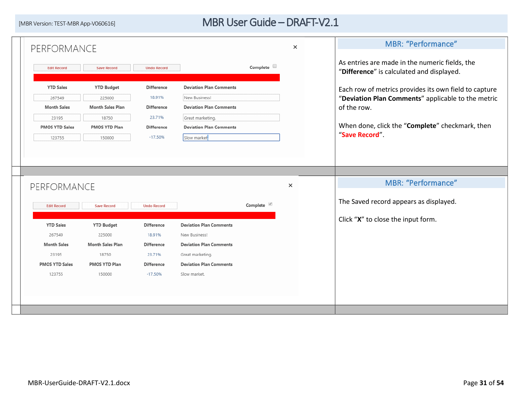
Task: Click Undo Record in the lower saved form
Action: tap(154, 206)
